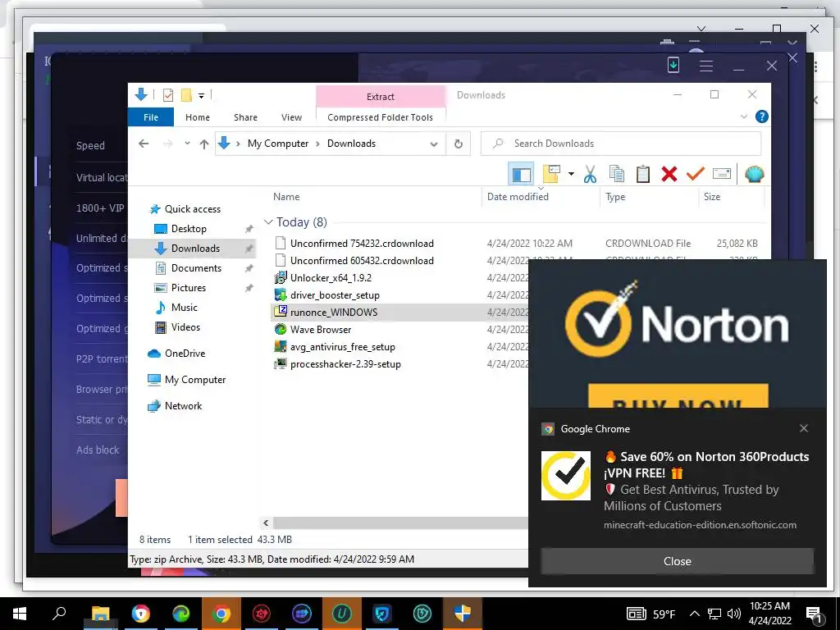Click the taskbar Search magnifier icon
Screen dimensions: 840x630
point(59,614)
